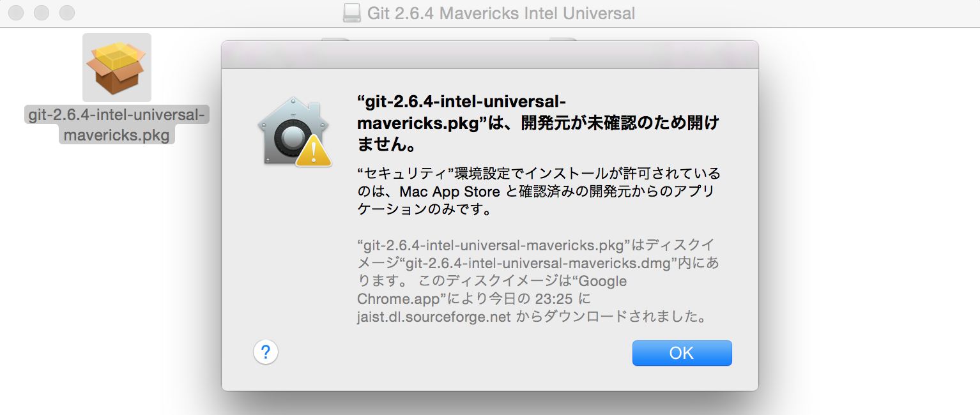Select the git-2.6.4-intel-universal-mavericks.pkg filename label
This screenshot has width=980, height=415.
pos(116,123)
